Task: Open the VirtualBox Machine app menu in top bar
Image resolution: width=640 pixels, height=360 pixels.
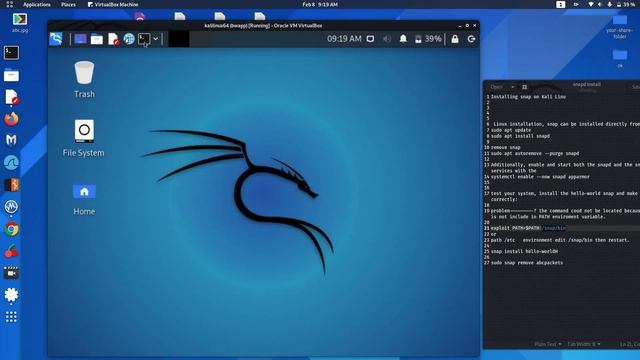Action: pyautogui.click(x=113, y=4)
